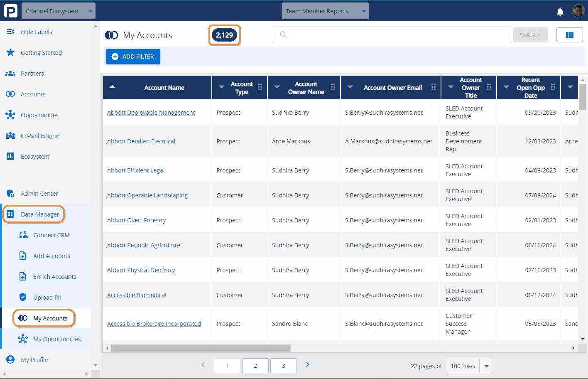
Task: Go to Getting Started menu item
Action: coord(41,52)
